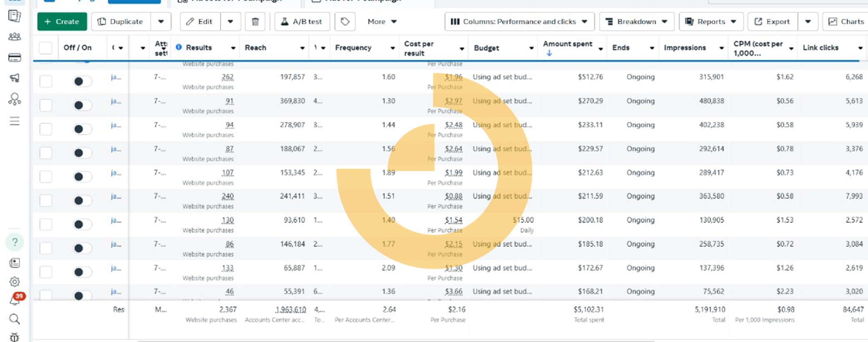Screen dimensions: 868x342
Task: Click the green Create button
Action: coord(62,22)
